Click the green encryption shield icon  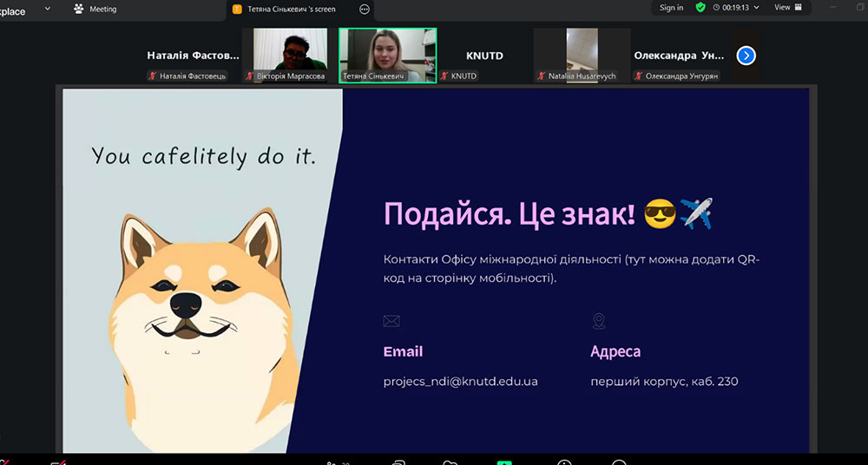(700, 8)
